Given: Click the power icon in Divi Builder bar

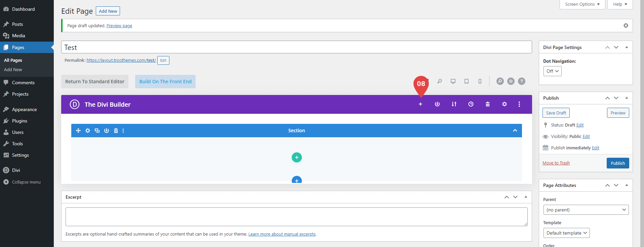Looking at the screenshot, I should click(437, 104).
